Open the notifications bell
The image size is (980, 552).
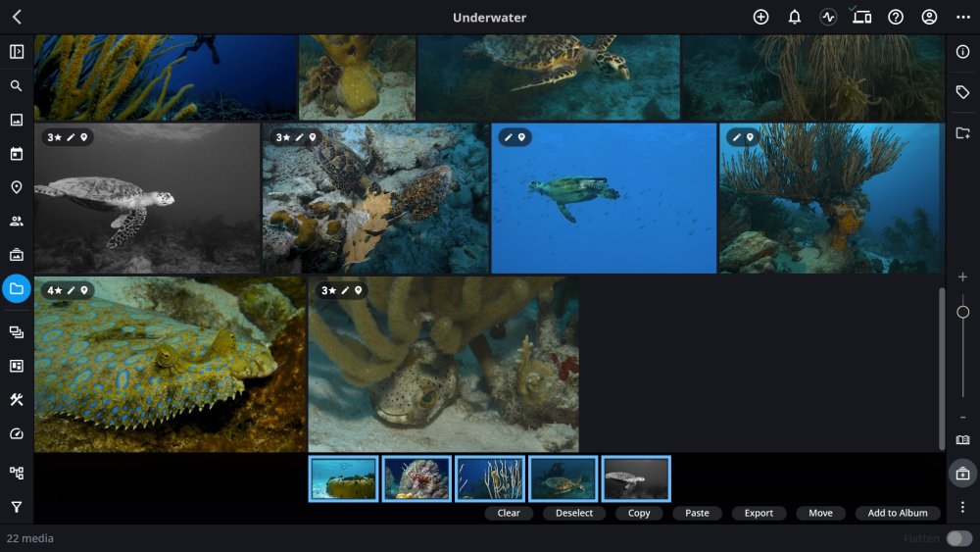[795, 18]
